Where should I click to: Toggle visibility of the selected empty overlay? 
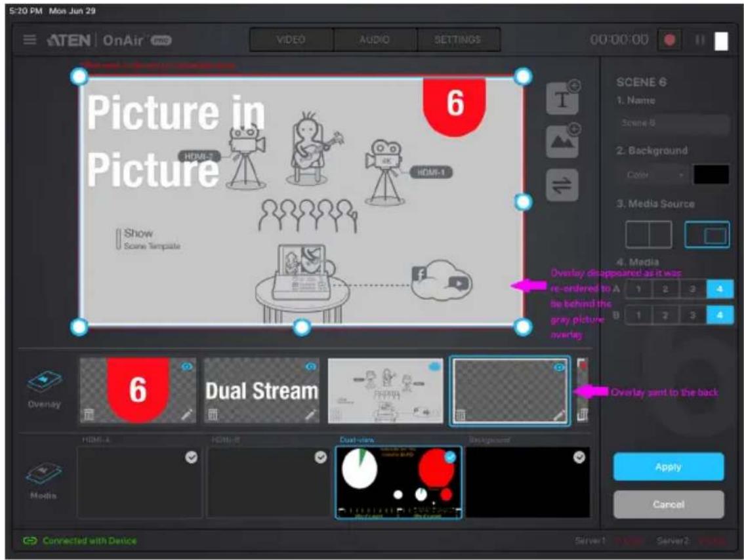pos(560,367)
